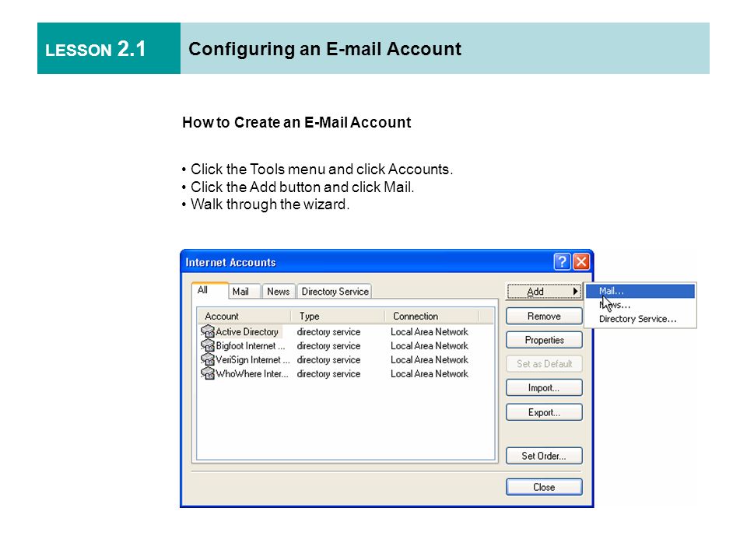This screenshot has height=560, width=747.
Task: Click the Import... button
Action: (544, 388)
